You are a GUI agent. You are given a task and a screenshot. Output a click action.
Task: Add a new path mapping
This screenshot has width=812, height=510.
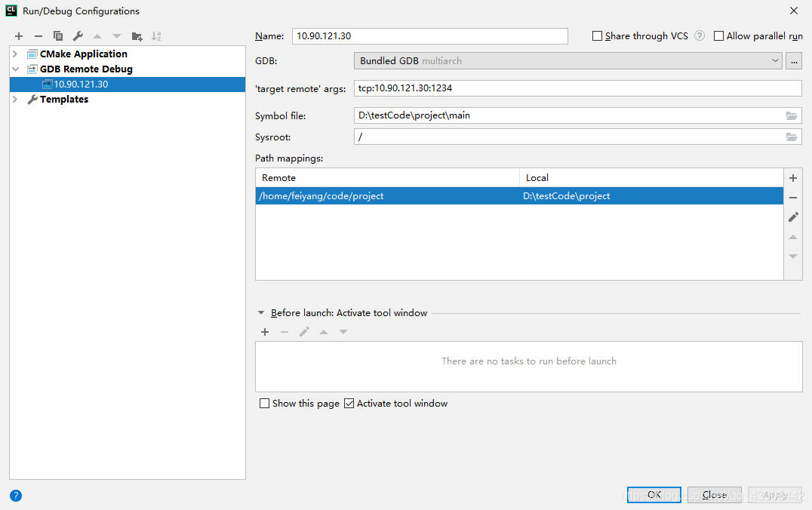793,178
